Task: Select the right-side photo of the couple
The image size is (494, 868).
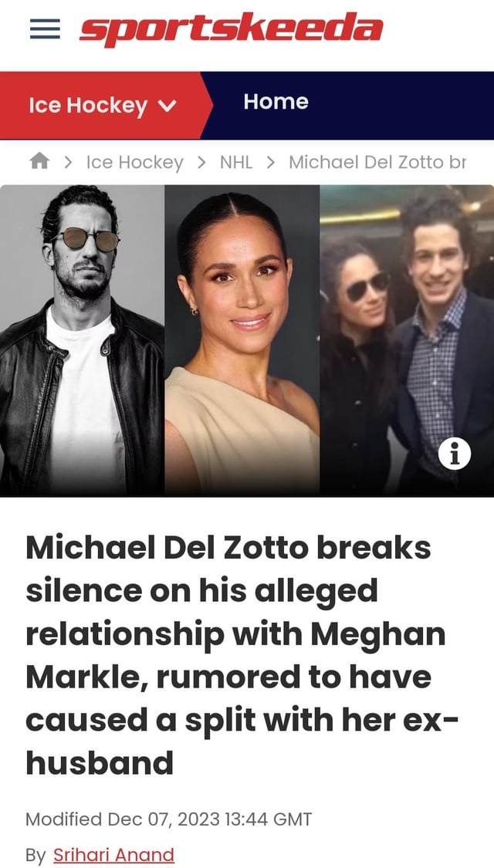Action: click(x=407, y=340)
